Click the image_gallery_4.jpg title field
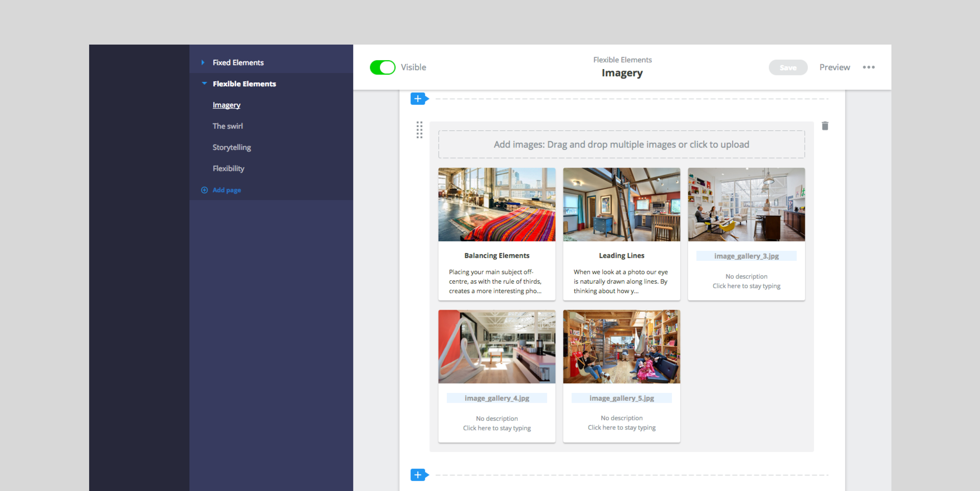The image size is (980, 491). pyautogui.click(x=496, y=398)
